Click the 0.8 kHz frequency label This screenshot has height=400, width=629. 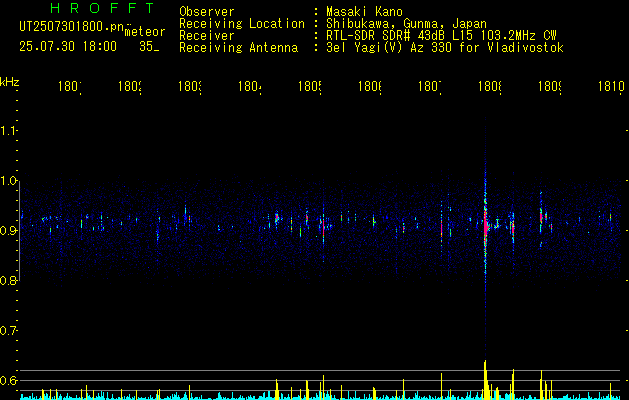click(x=9, y=280)
